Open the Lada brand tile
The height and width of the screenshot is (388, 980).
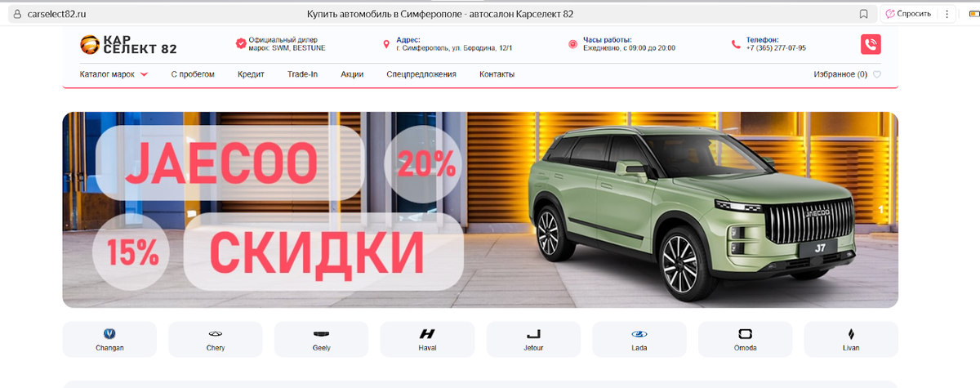click(639, 340)
